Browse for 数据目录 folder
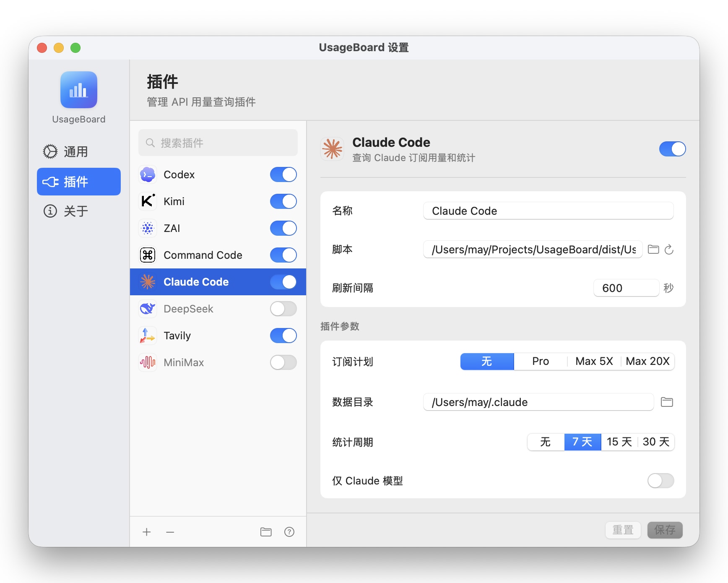728x583 pixels. pyautogui.click(x=667, y=402)
